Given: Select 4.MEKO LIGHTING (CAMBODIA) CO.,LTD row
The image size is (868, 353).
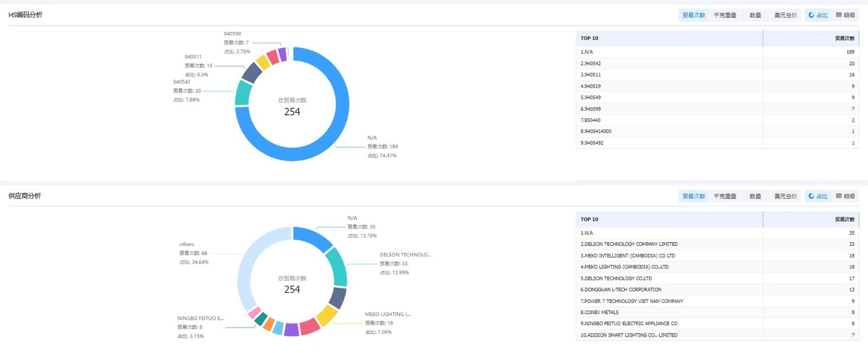Looking at the screenshot, I should [x=717, y=267].
